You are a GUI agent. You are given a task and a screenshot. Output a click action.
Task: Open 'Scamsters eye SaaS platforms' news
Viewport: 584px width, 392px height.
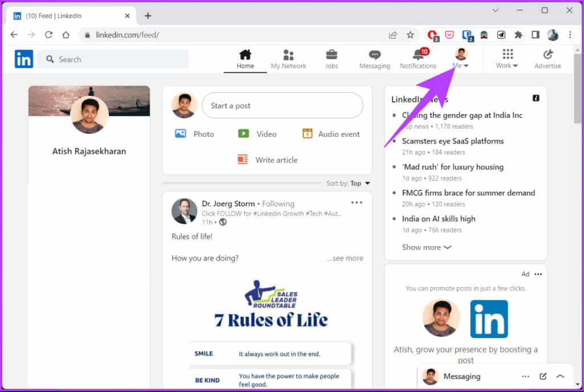452,141
